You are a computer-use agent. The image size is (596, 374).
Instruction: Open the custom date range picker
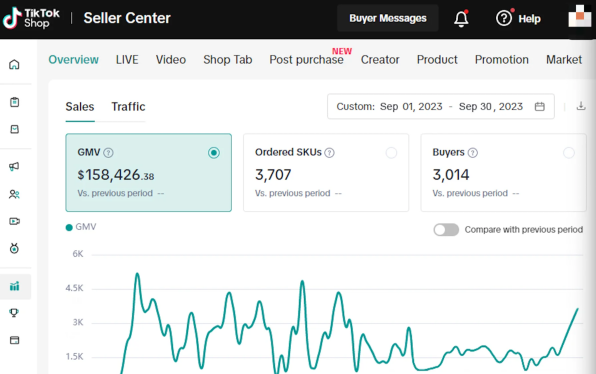[441, 106]
